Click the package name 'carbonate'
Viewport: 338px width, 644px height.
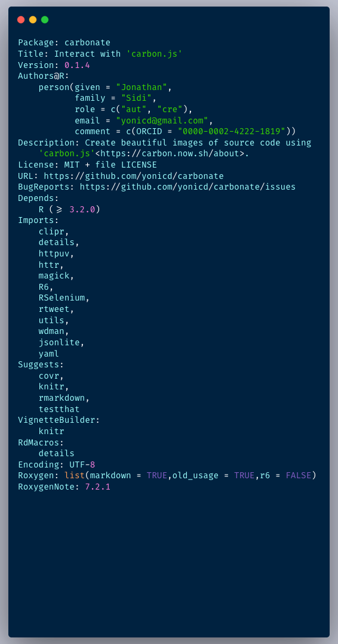[87, 43]
